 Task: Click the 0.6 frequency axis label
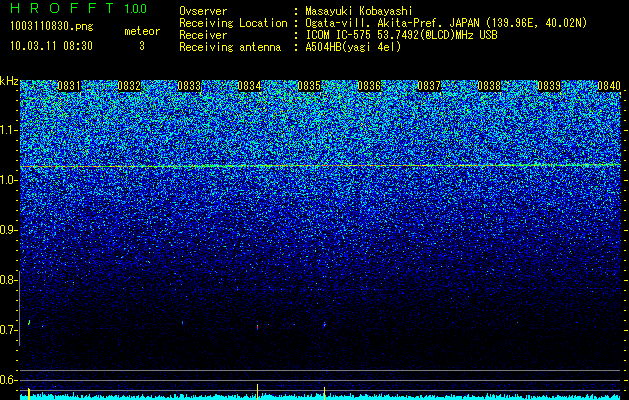7,380
